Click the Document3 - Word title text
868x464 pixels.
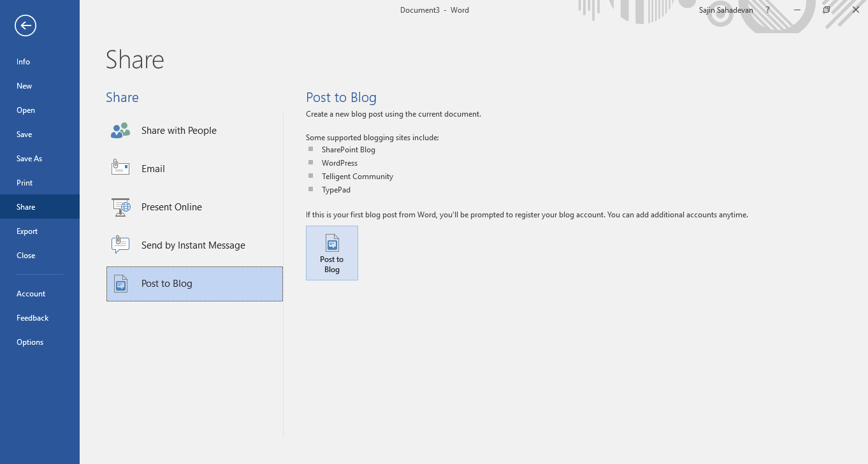tap(434, 10)
